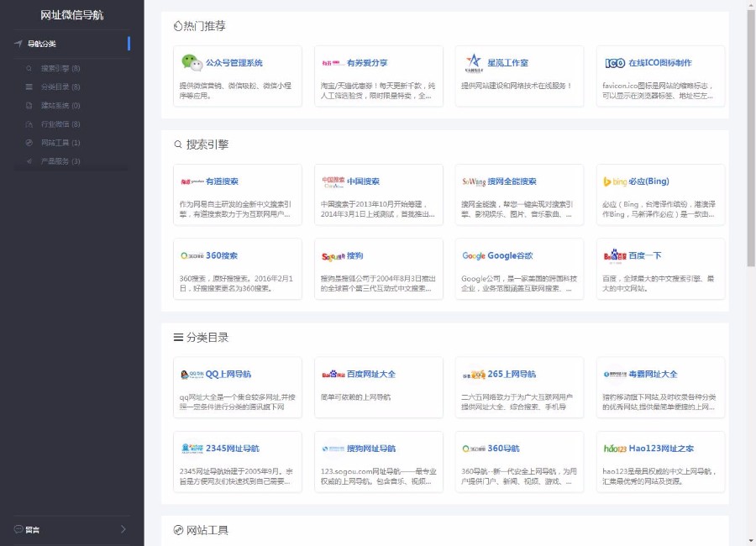Click the 留言 label in the sidebar footer
The width and height of the screenshot is (756, 546).
pyautogui.click(x=33, y=529)
